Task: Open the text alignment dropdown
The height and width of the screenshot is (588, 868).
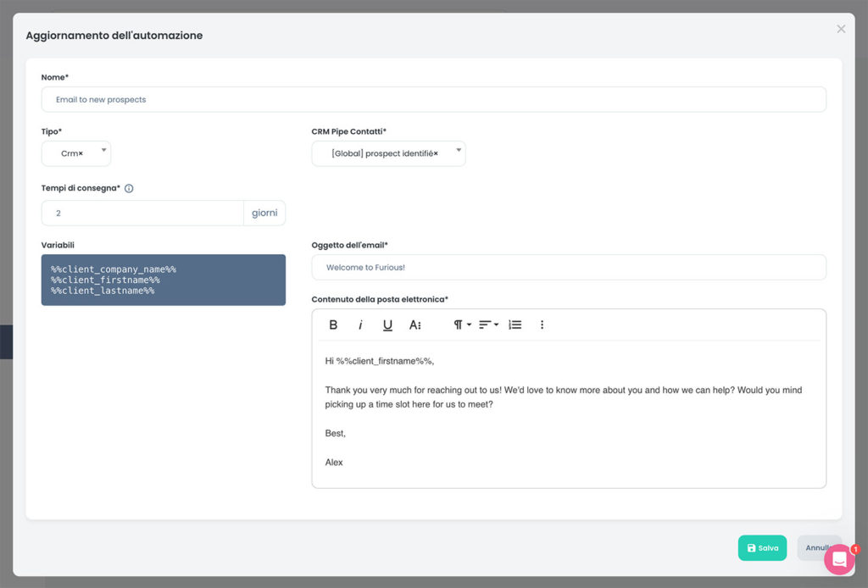Action: coord(489,325)
